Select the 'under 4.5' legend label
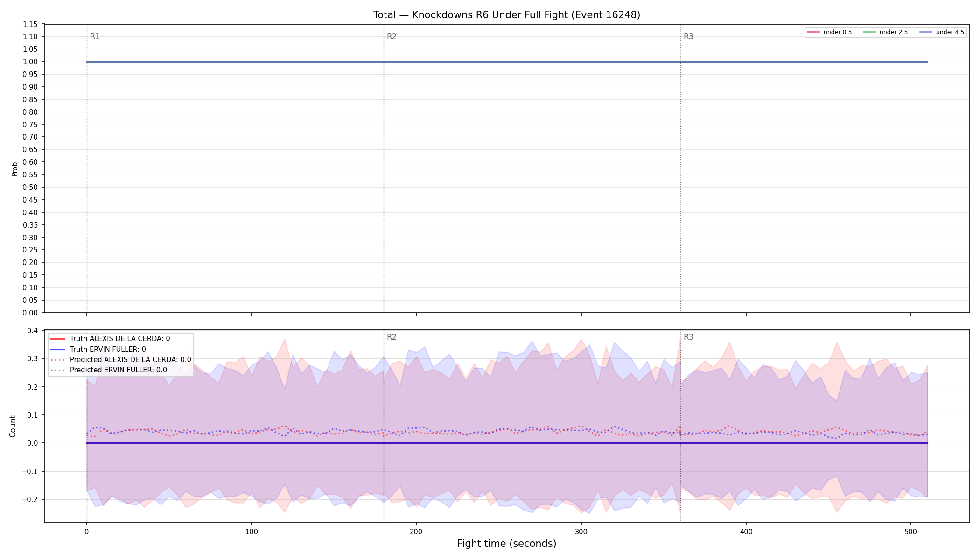The width and height of the screenshot is (980, 560). coord(950,32)
